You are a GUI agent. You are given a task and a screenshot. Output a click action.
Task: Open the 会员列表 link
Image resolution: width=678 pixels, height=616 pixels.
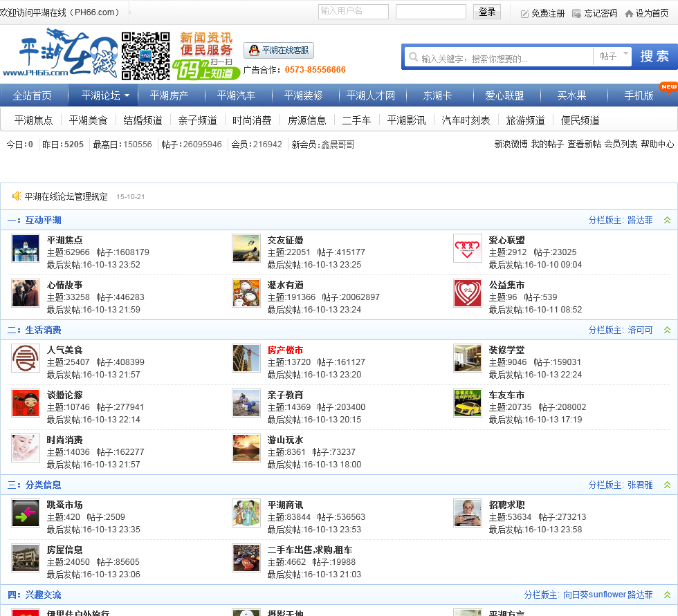click(621, 144)
